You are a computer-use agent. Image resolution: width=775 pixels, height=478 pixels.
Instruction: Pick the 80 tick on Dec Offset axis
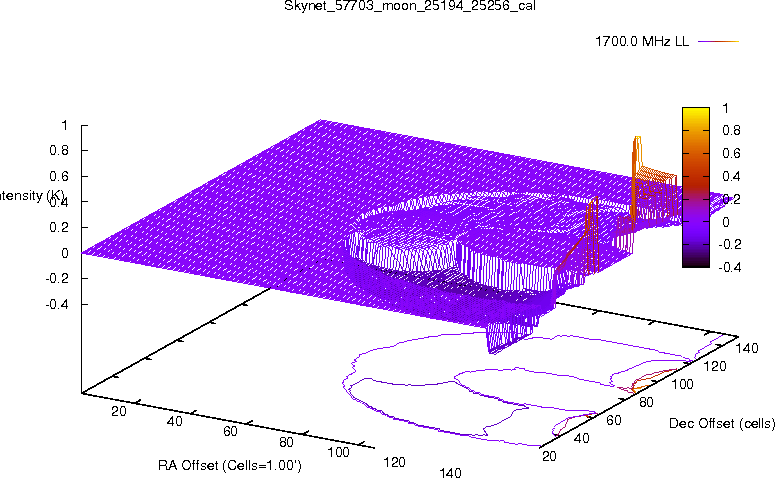click(646, 402)
